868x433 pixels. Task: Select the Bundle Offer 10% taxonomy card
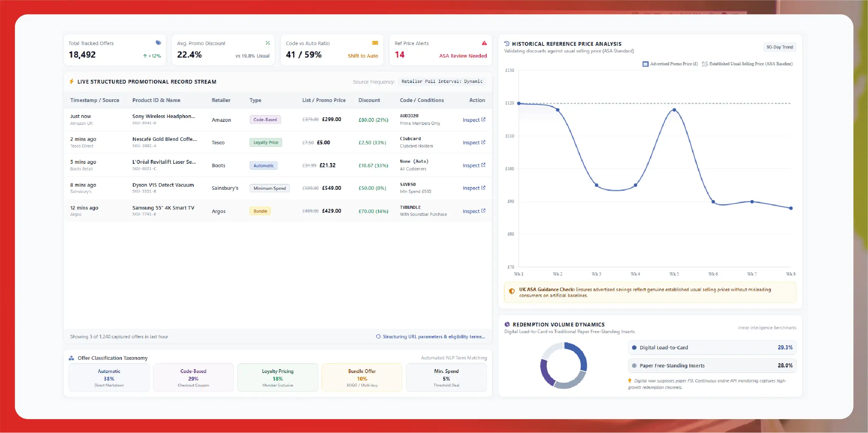[x=362, y=378]
